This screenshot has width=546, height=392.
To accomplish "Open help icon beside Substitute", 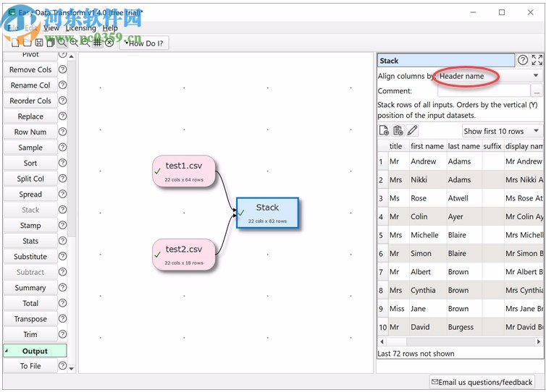I will (x=62, y=256).
